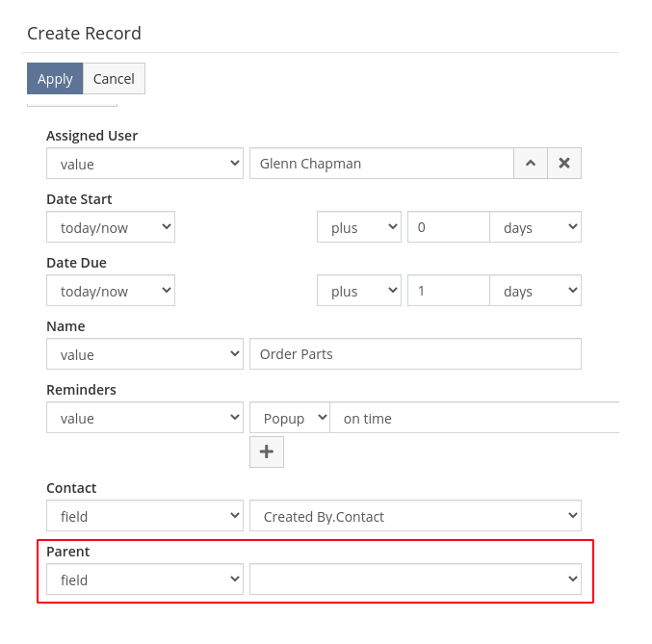The image size is (652, 644).
Task: Open the Contact Created By.Contact dropdown
Action: tap(415, 516)
